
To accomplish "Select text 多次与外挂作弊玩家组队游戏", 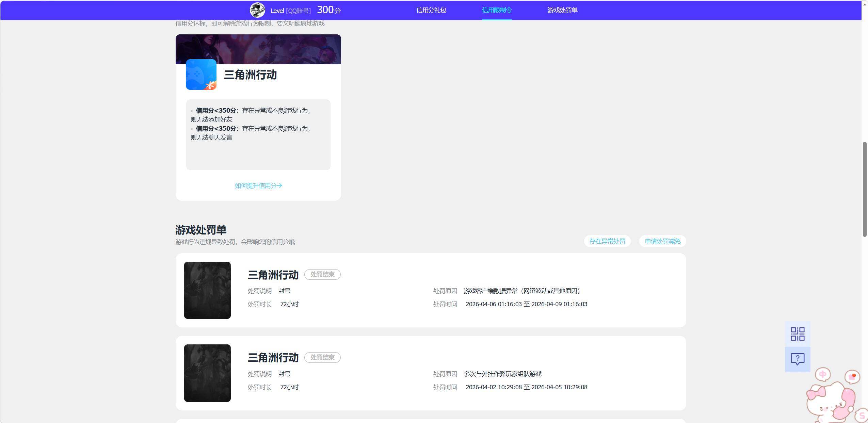I will (502, 374).
